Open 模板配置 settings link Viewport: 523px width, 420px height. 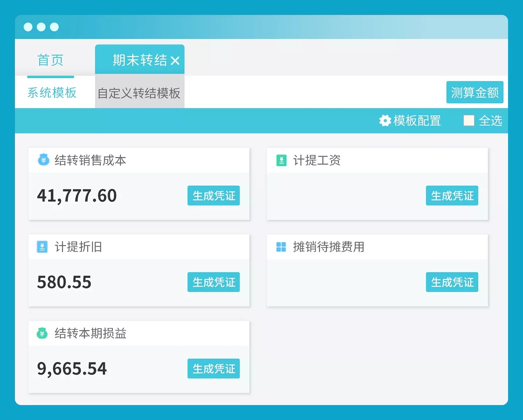point(417,121)
